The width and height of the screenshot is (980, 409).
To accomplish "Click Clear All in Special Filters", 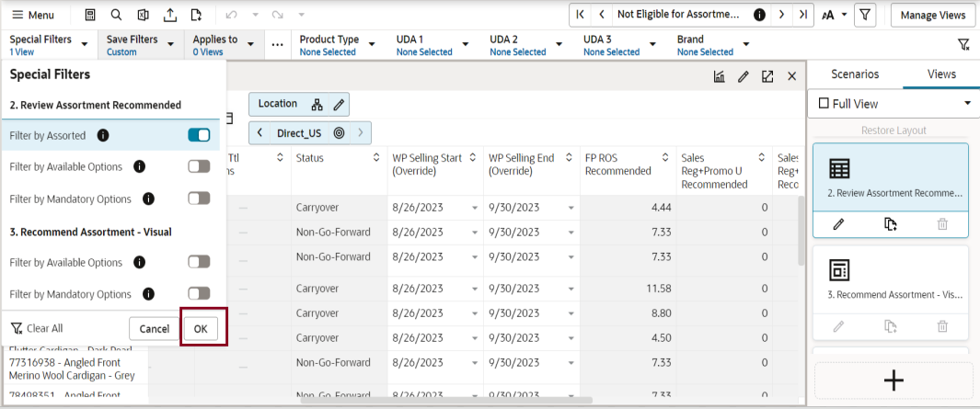I will [37, 328].
